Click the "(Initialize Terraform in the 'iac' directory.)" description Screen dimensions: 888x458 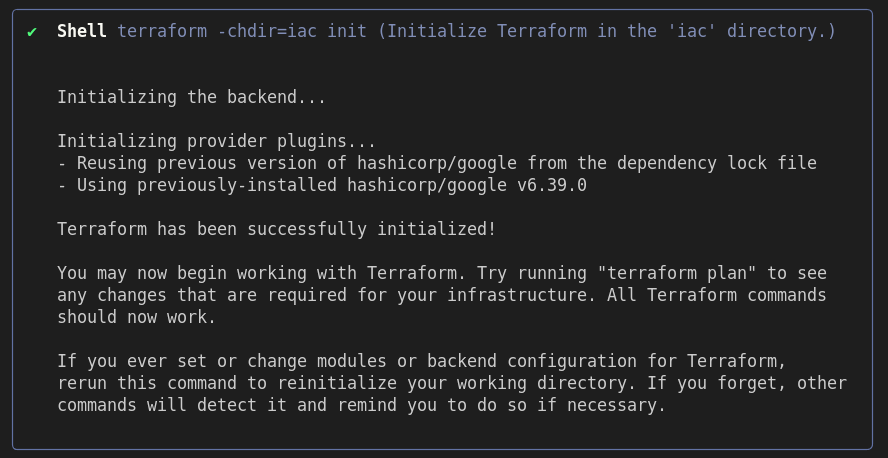point(607,31)
